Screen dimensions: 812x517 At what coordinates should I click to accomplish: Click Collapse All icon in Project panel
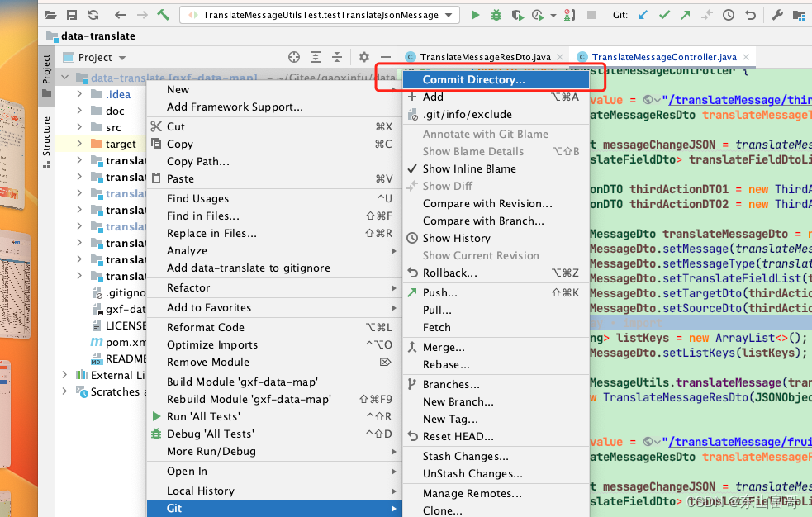pyautogui.click(x=337, y=57)
